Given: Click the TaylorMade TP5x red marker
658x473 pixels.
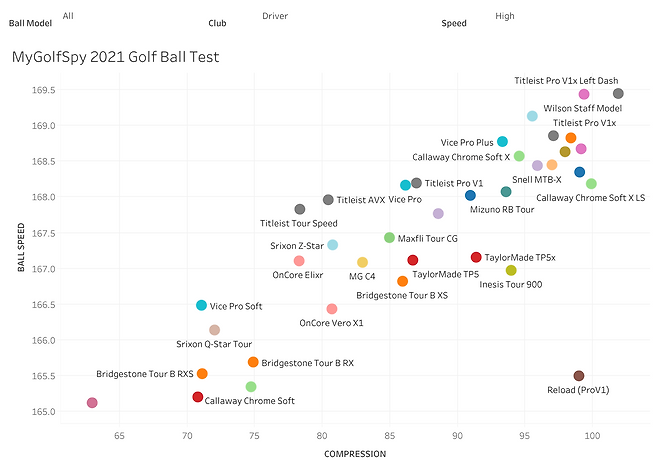Looking at the screenshot, I should click(x=476, y=257).
